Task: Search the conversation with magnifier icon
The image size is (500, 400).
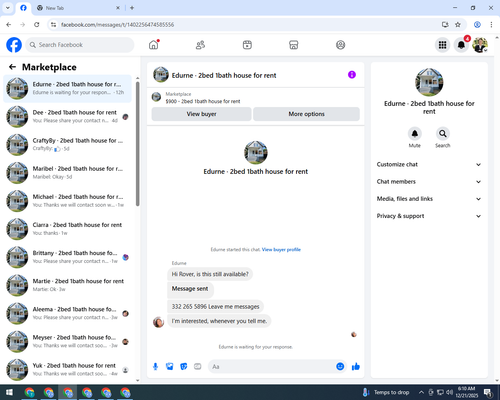Action: [443, 134]
